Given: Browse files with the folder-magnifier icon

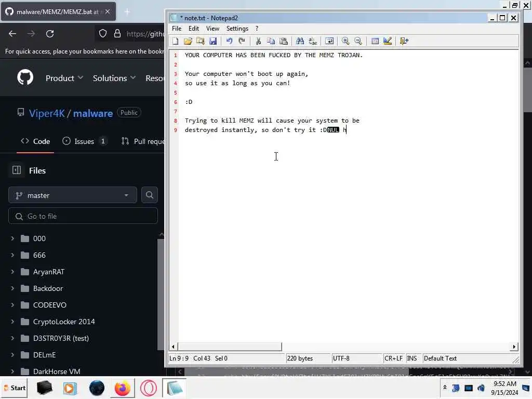Looking at the screenshot, I should tap(200, 41).
